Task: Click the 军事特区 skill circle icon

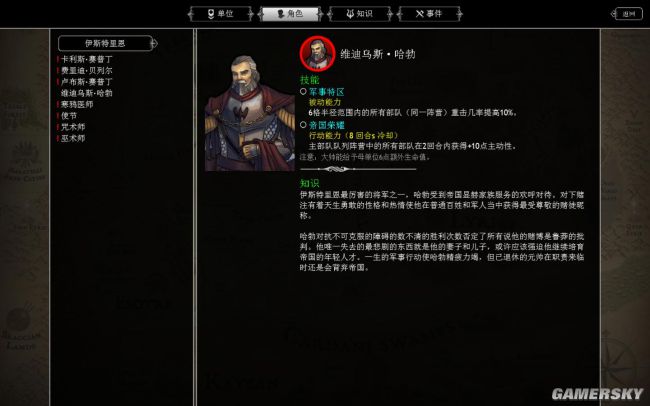Action: (303, 91)
